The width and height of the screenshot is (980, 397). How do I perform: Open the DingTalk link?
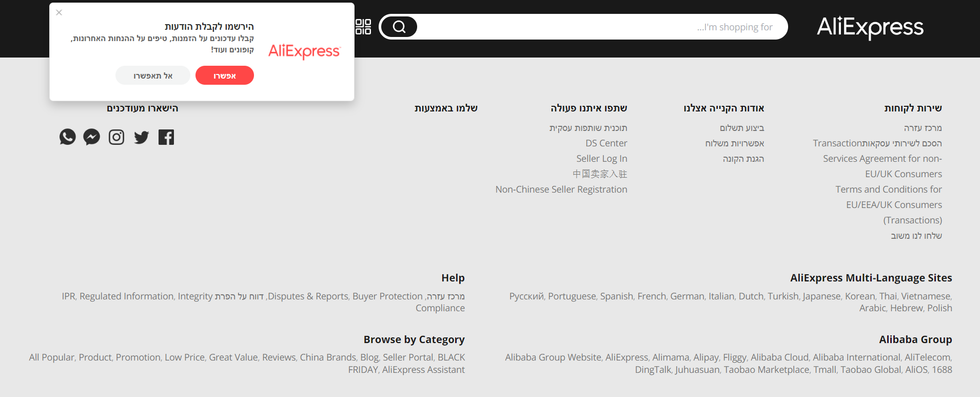pyautogui.click(x=653, y=370)
